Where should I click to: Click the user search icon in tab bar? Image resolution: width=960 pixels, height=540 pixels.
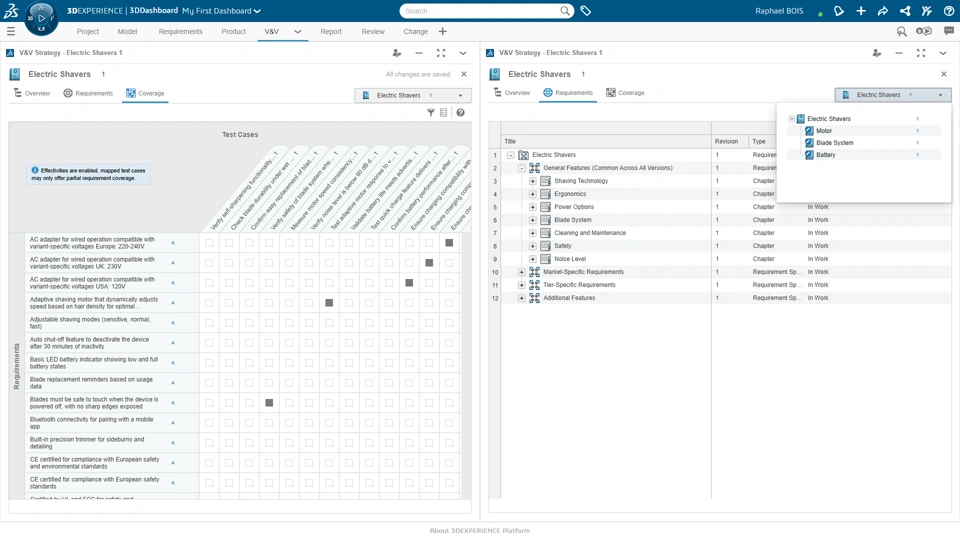901,31
